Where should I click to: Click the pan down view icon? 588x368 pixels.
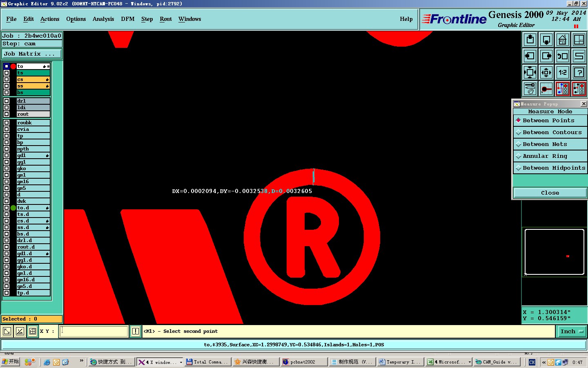546,40
